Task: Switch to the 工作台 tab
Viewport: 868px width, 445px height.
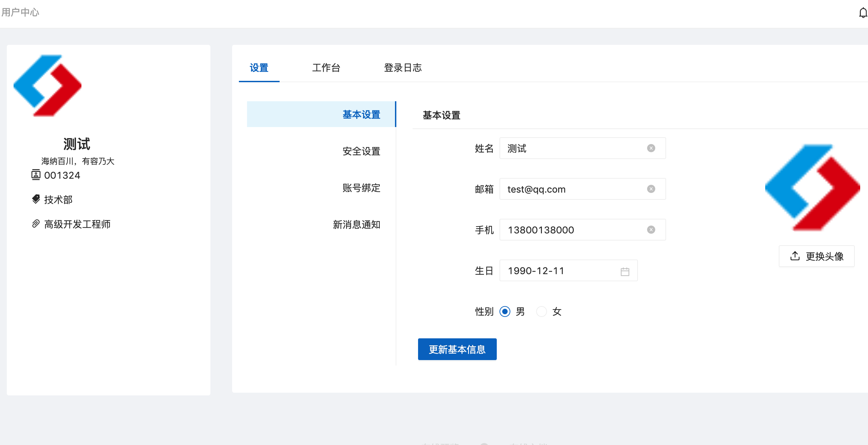Action: 326,68
